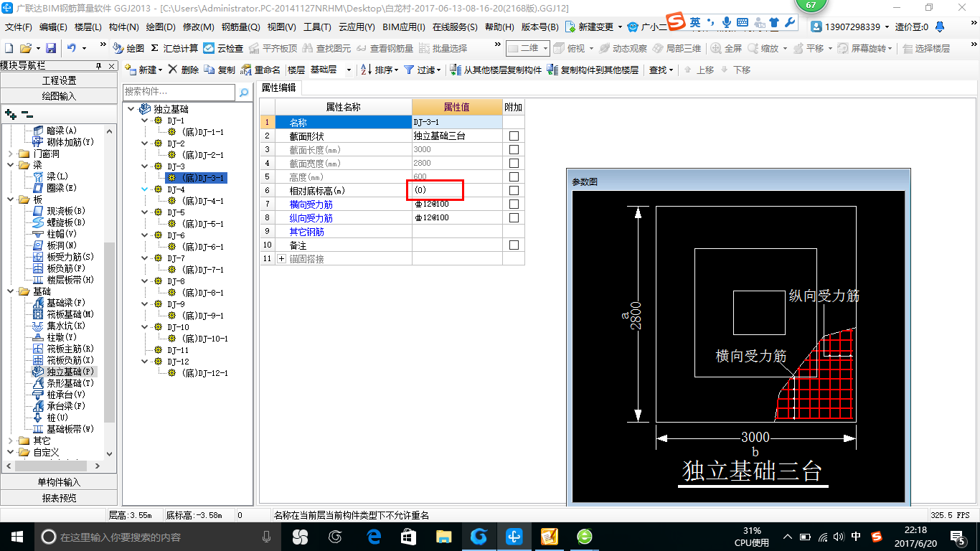The width and height of the screenshot is (980, 551).
Task: Select 集水坑(K) in navigator
Action: [x=60, y=326]
